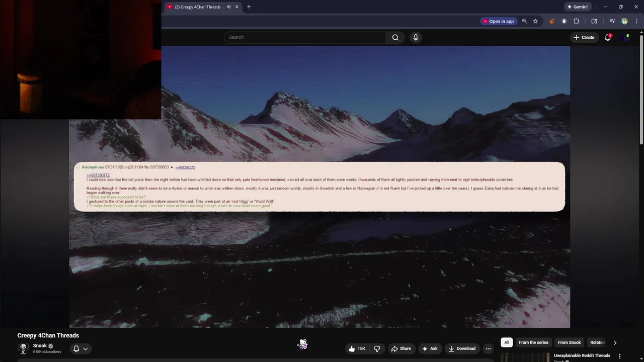Open YouTube notifications bell
Screen dimensions: 644x362
point(608,37)
